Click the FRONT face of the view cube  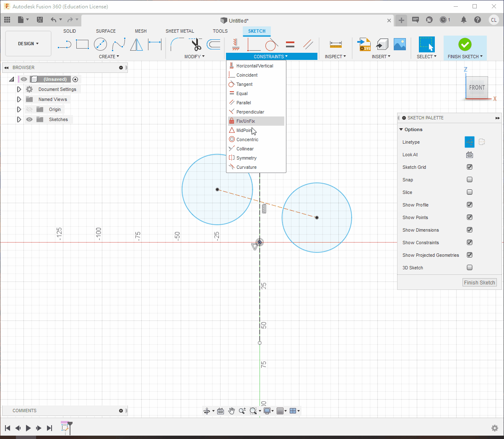pyautogui.click(x=477, y=88)
